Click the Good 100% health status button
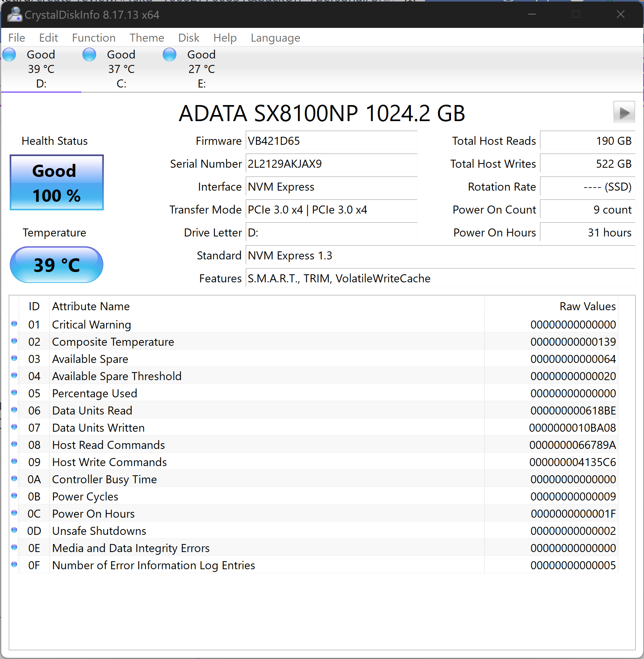 (56, 183)
